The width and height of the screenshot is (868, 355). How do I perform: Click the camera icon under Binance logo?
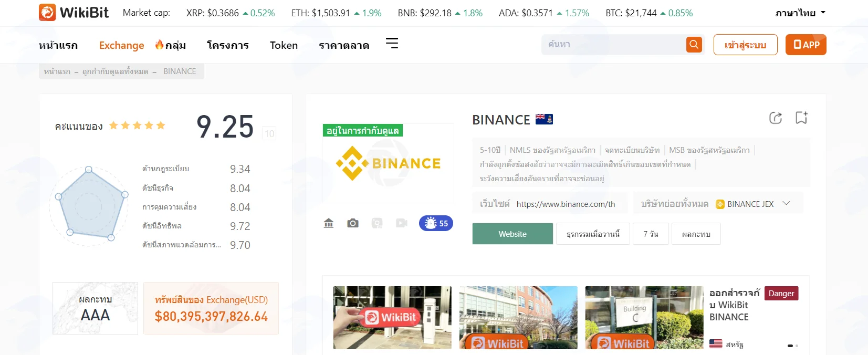(353, 223)
